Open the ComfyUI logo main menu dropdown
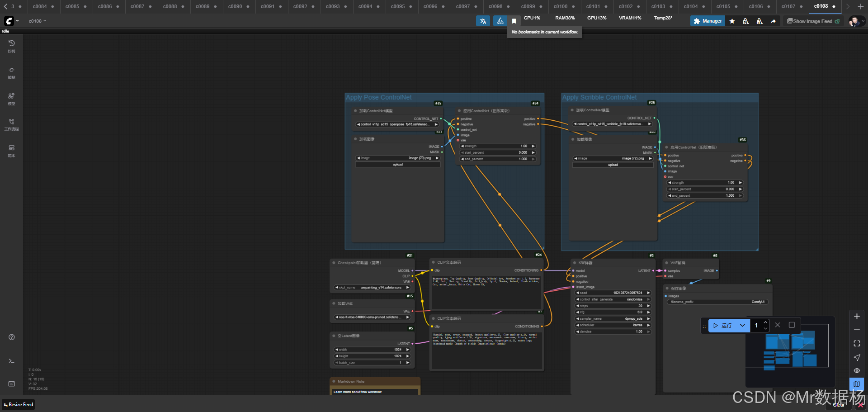This screenshot has width=868, height=412. coord(11,21)
